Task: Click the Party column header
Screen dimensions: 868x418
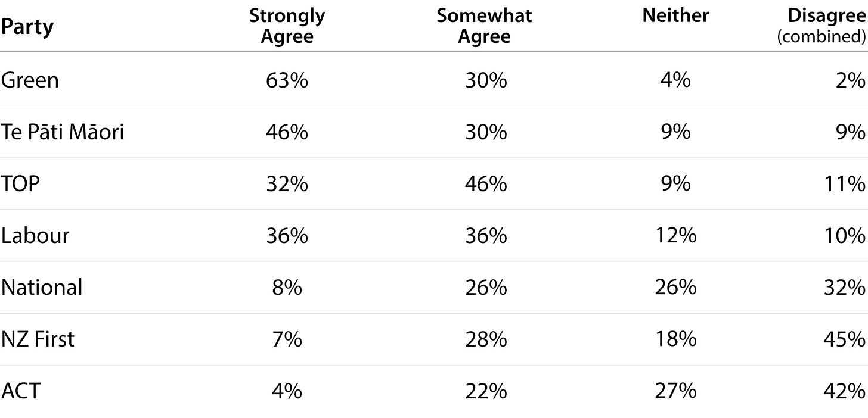Action: tap(27, 27)
